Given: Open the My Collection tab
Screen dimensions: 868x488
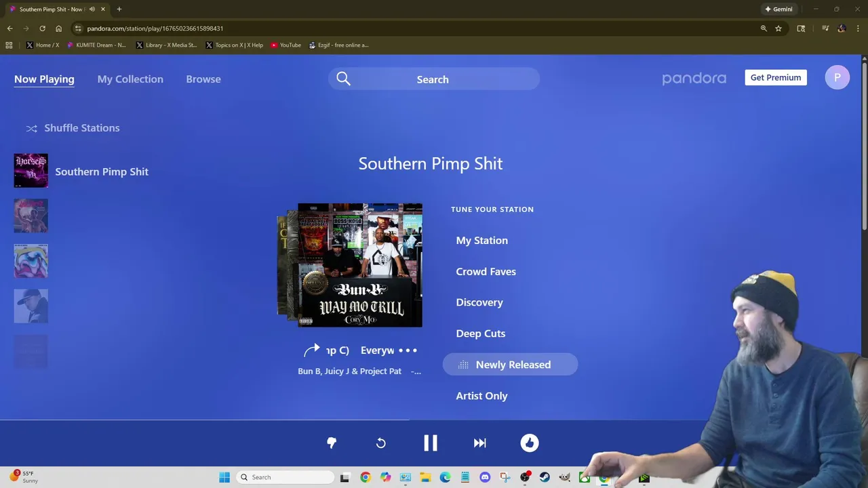Looking at the screenshot, I should 130,79.
